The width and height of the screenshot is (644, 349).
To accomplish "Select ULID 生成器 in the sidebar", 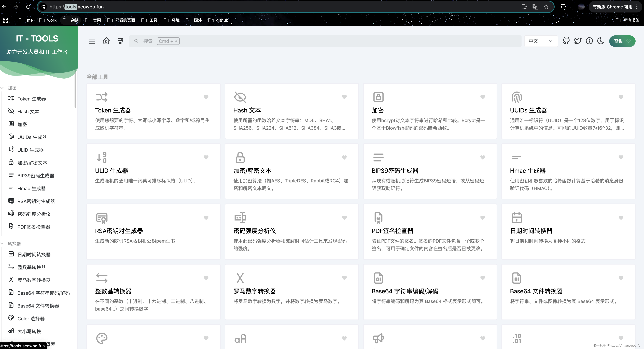I will (x=30, y=150).
